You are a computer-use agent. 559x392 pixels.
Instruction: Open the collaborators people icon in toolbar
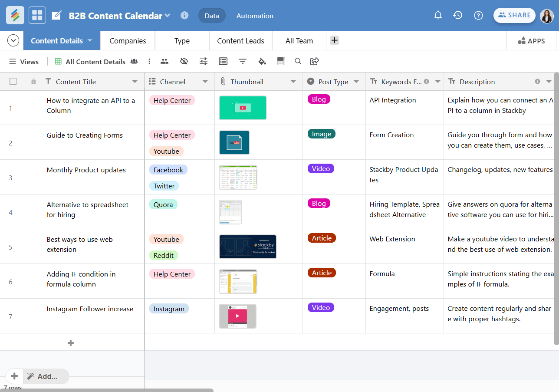pos(164,61)
